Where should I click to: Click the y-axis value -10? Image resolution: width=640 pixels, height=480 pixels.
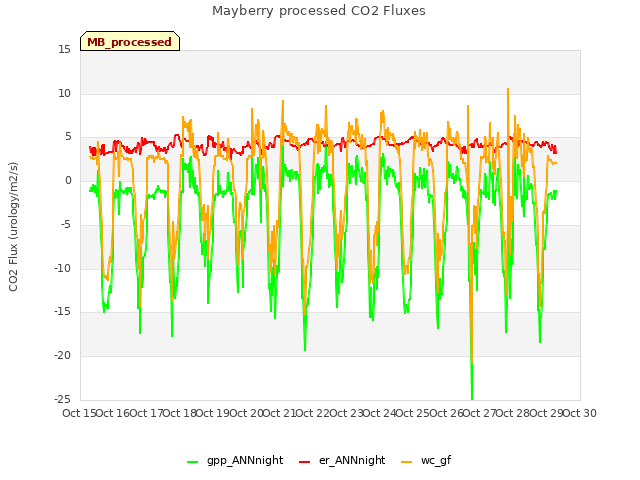pos(62,268)
